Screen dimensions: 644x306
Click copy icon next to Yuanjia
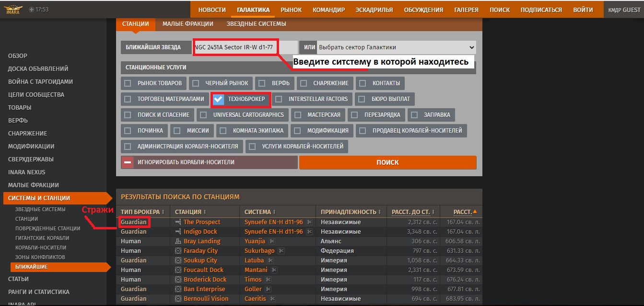272,241
